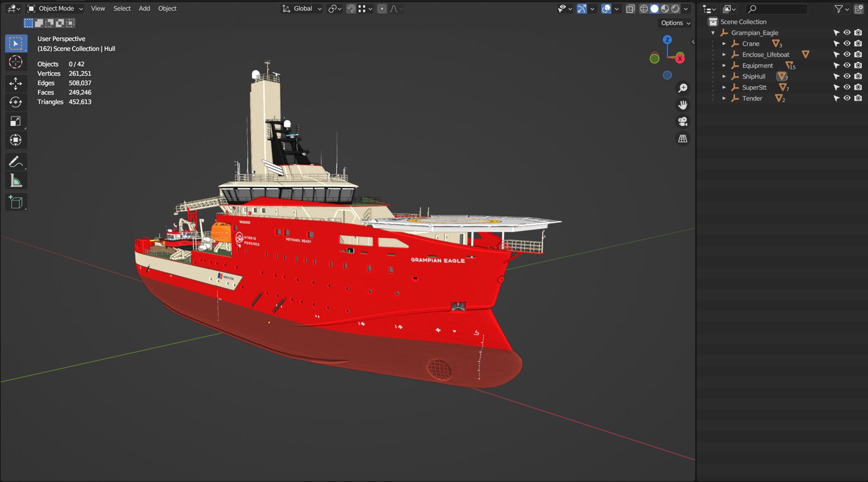Set selection mode to Invert

coord(60,23)
